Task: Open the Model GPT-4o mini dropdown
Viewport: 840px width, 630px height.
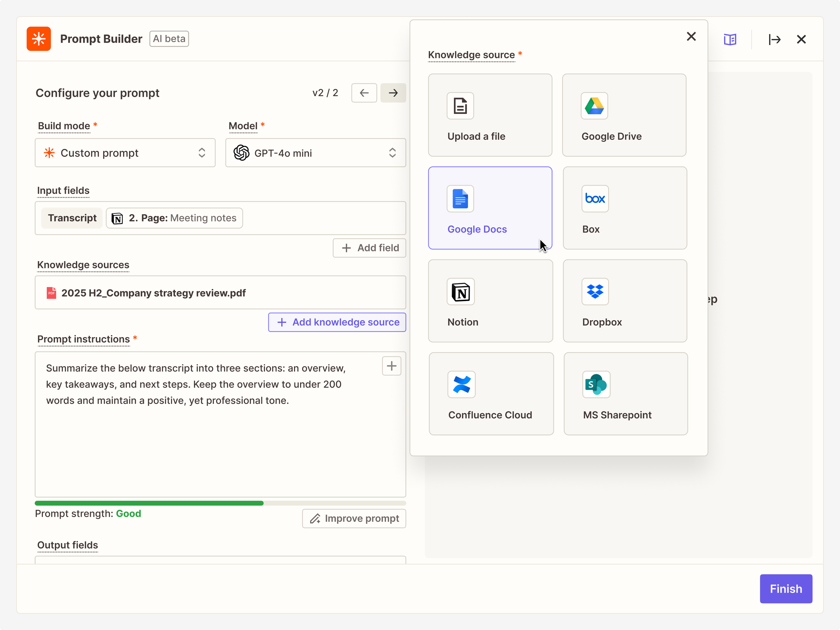Action: point(315,153)
